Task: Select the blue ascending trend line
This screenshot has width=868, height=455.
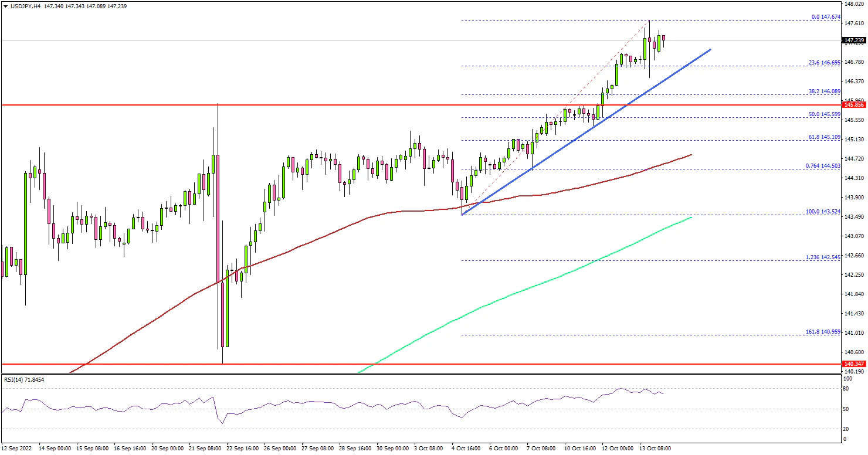Action: [x=586, y=133]
